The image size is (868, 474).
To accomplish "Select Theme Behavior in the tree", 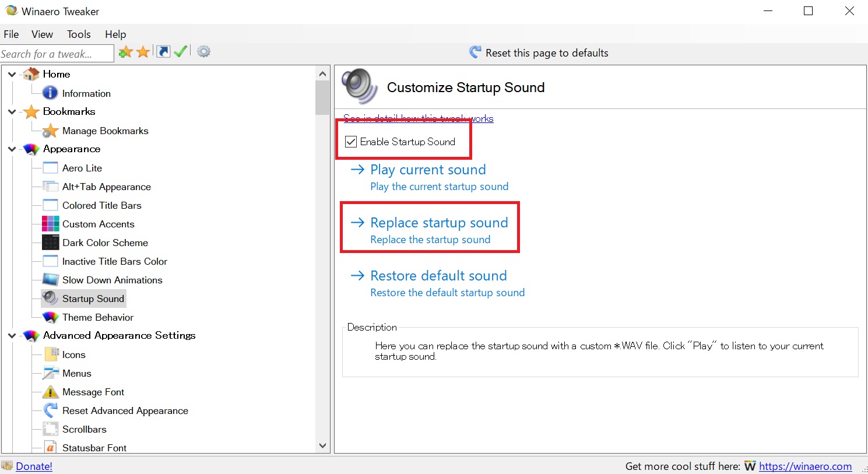I will 97,317.
